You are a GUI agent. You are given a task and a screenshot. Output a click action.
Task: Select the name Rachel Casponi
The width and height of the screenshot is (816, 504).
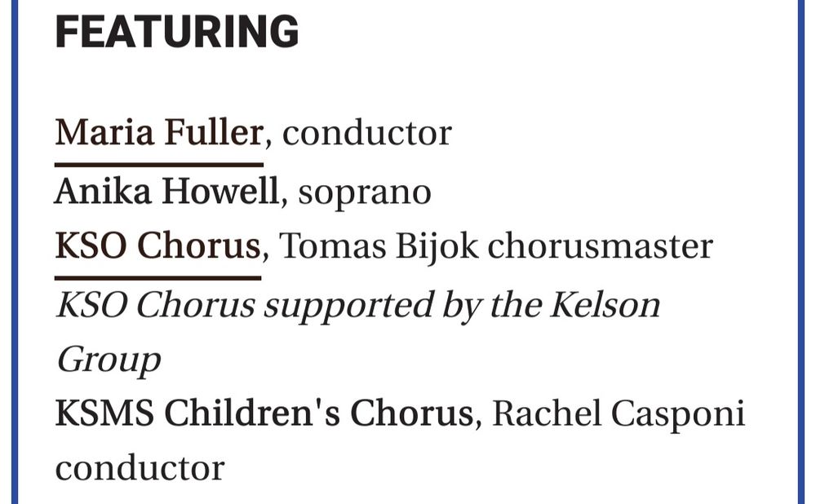(619, 414)
